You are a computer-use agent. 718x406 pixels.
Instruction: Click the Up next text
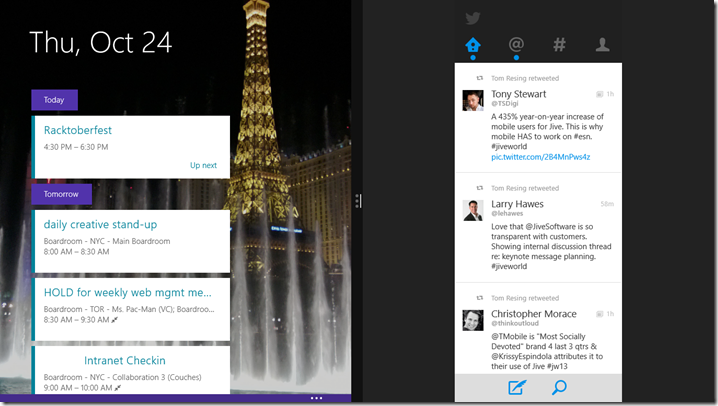(203, 165)
